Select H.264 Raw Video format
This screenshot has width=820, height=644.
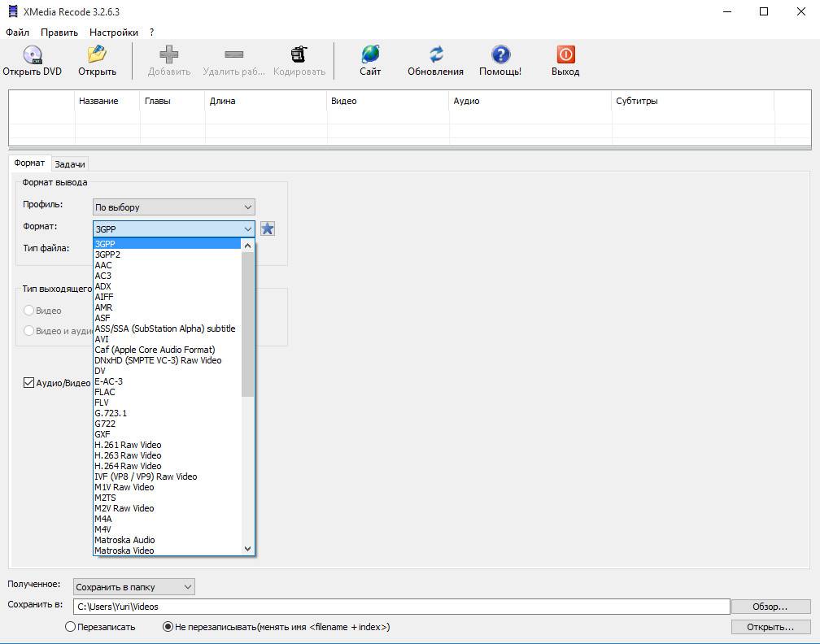tap(168, 466)
